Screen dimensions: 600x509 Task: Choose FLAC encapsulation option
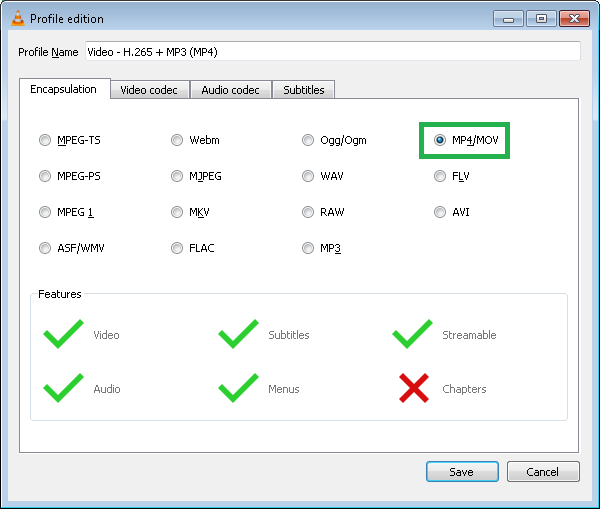coord(177,248)
